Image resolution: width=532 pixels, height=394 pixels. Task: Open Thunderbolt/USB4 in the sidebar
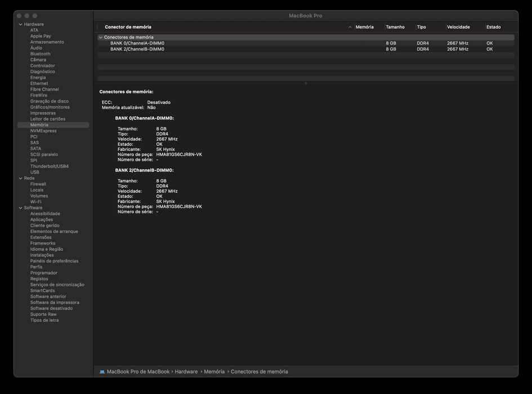[x=49, y=166]
